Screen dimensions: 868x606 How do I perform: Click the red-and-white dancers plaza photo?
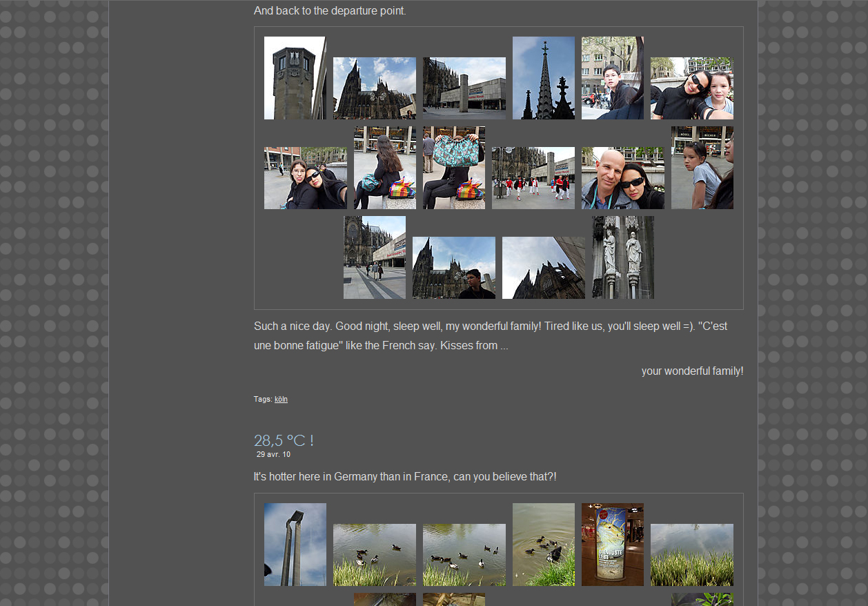pos(533,178)
